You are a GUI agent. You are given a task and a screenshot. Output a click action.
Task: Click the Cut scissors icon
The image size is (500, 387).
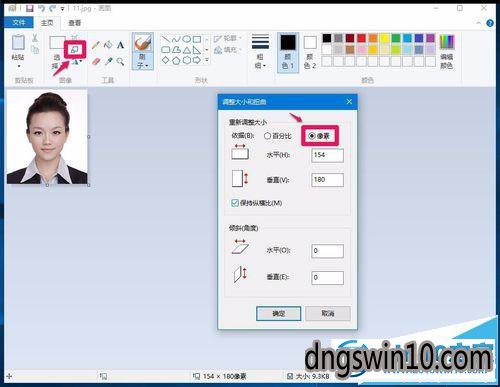click(x=35, y=38)
